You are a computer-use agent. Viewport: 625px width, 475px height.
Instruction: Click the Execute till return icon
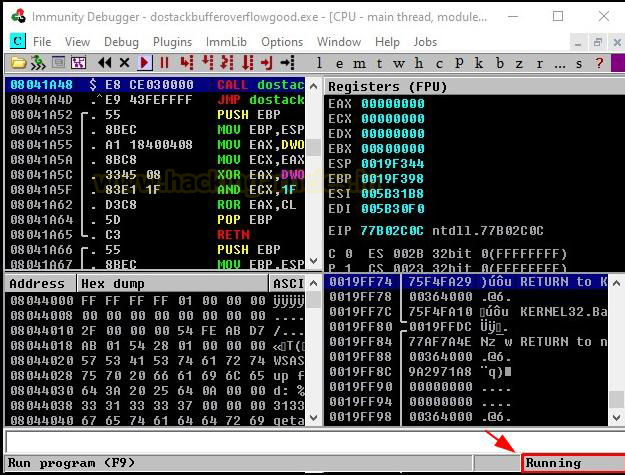(267, 63)
